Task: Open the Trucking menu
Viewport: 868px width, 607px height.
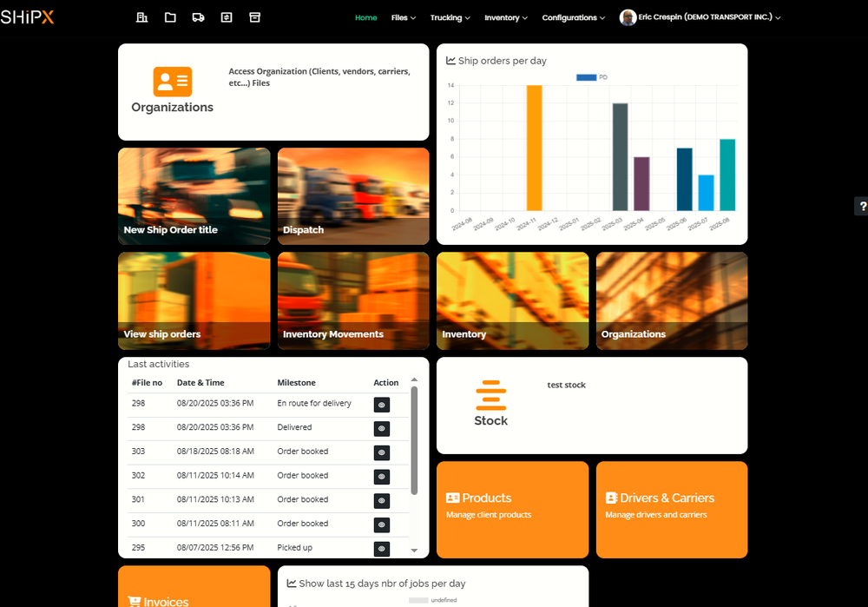Action: tap(450, 16)
